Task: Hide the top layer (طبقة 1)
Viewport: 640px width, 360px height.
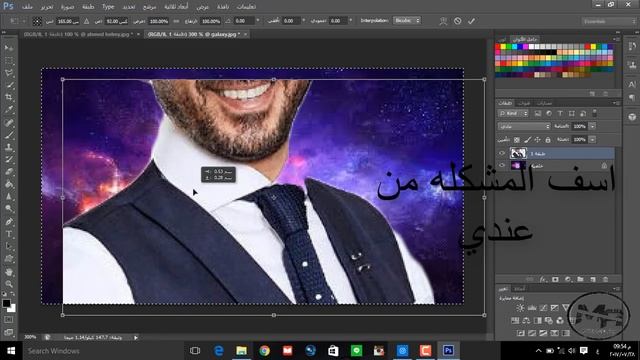Action: coord(502,153)
